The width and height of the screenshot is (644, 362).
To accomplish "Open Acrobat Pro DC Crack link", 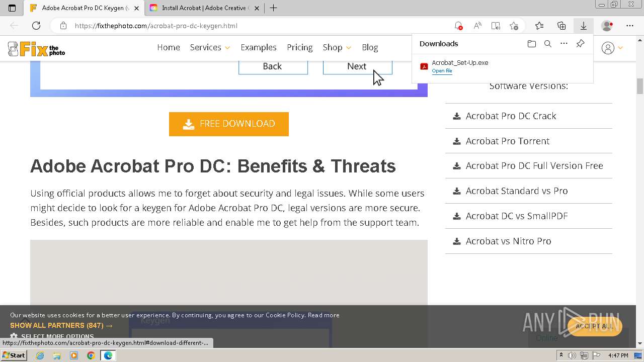I will coord(511,116).
